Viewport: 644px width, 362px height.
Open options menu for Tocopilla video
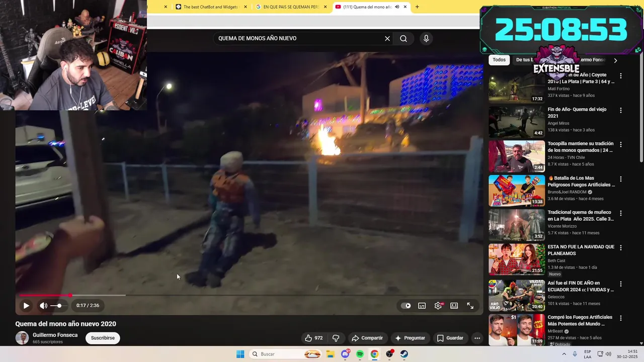click(x=621, y=144)
